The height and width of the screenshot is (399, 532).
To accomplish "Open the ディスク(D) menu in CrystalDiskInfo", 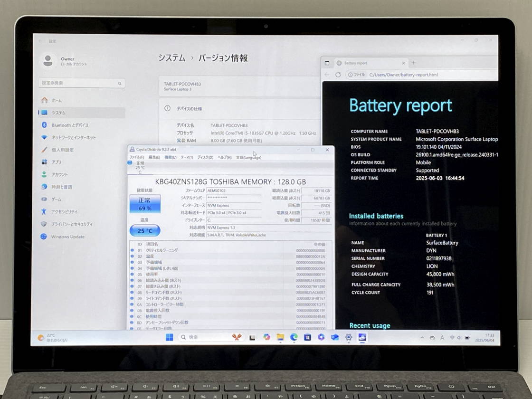I will [x=205, y=157].
